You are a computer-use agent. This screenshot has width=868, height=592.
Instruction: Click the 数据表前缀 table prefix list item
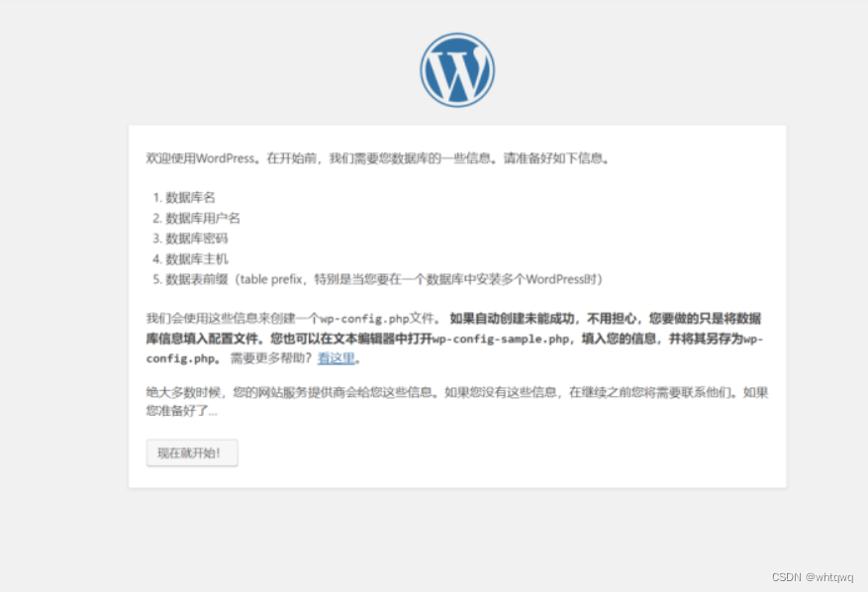tap(384, 279)
